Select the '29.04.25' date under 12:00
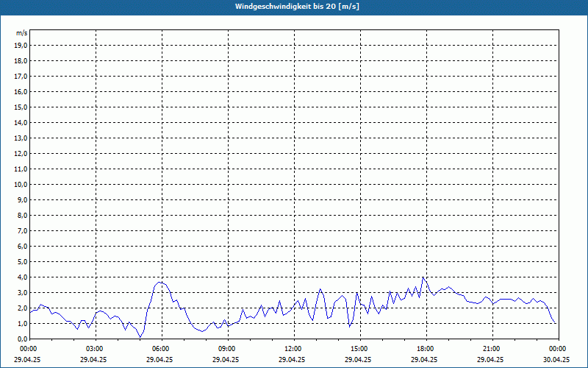Screen dimensions: 588x368 point(291,359)
